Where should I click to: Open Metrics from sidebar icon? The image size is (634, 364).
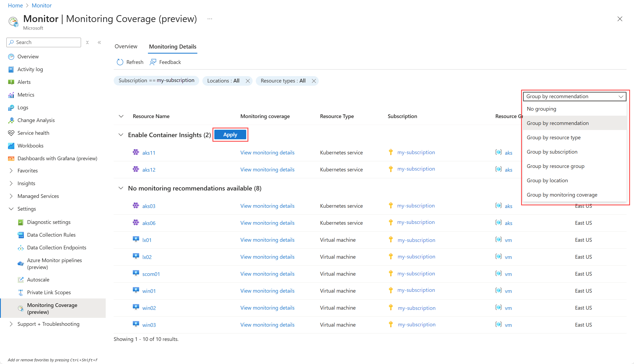11,95
